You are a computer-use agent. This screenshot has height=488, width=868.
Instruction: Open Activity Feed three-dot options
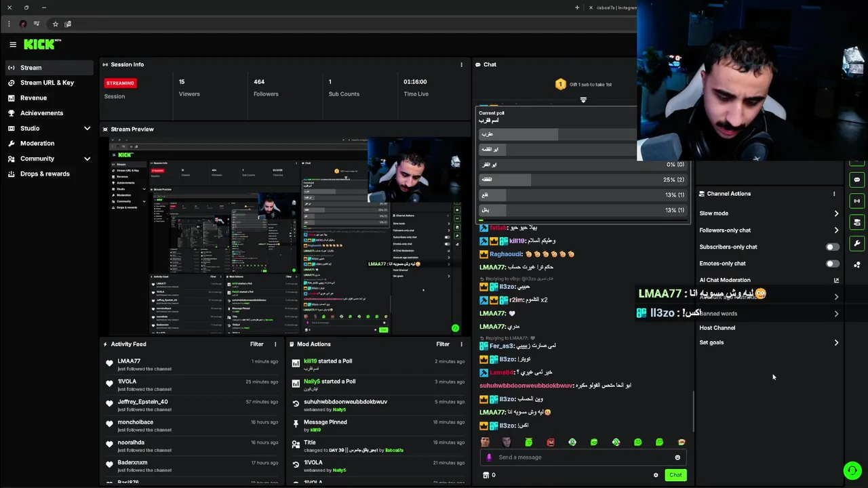point(275,344)
